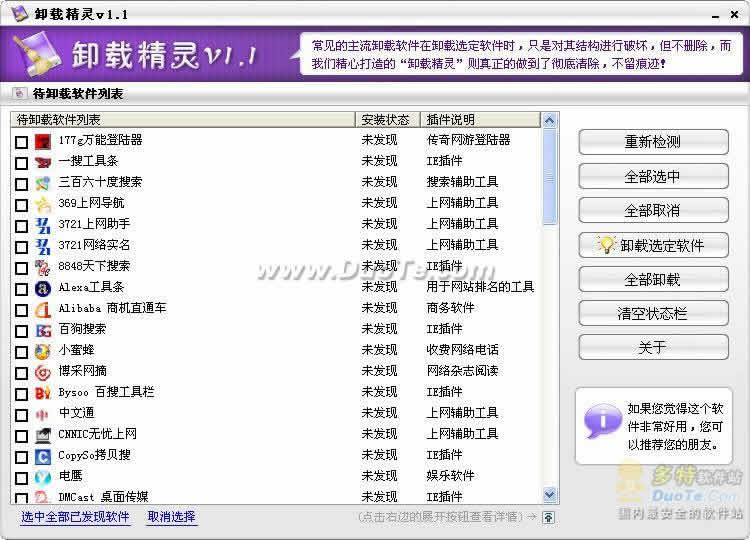Click the 卸载精灵 title bar app icon
This screenshot has height=540, width=750.
(20, 13)
